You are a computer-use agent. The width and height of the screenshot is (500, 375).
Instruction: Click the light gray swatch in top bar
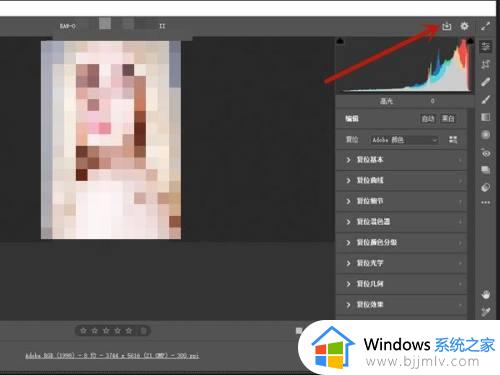click(x=105, y=24)
